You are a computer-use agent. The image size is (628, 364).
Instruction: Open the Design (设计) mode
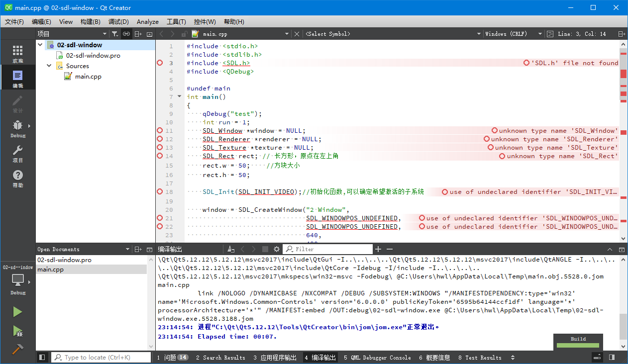tap(17, 103)
